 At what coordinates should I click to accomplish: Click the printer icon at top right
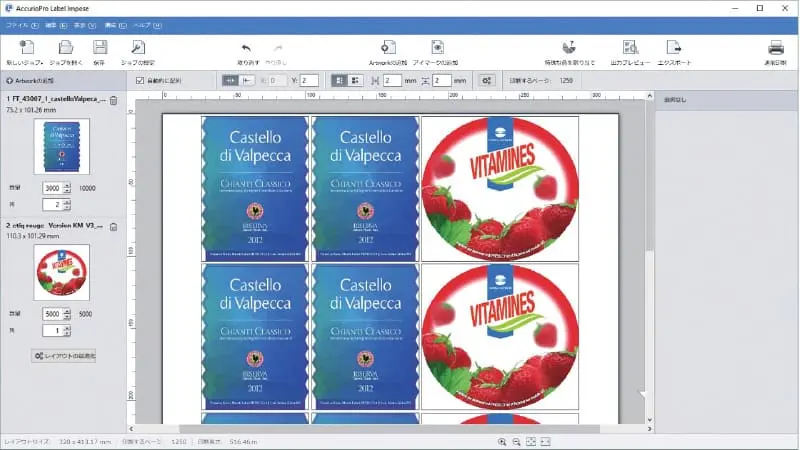pos(775,48)
